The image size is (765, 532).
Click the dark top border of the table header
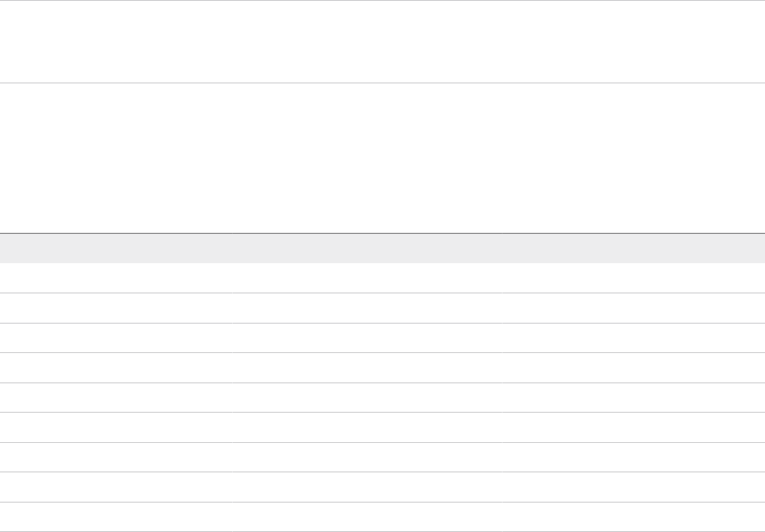(382, 233)
